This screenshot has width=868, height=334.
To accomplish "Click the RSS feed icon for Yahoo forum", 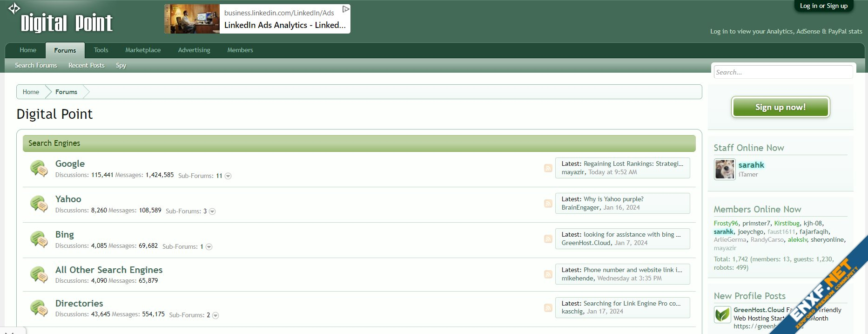I will (548, 204).
